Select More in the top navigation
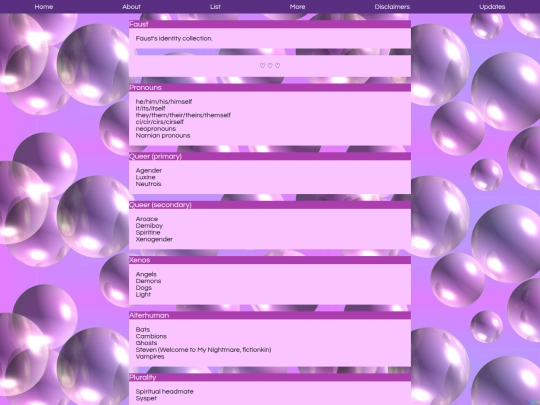This screenshot has height=405, width=540. tap(298, 7)
